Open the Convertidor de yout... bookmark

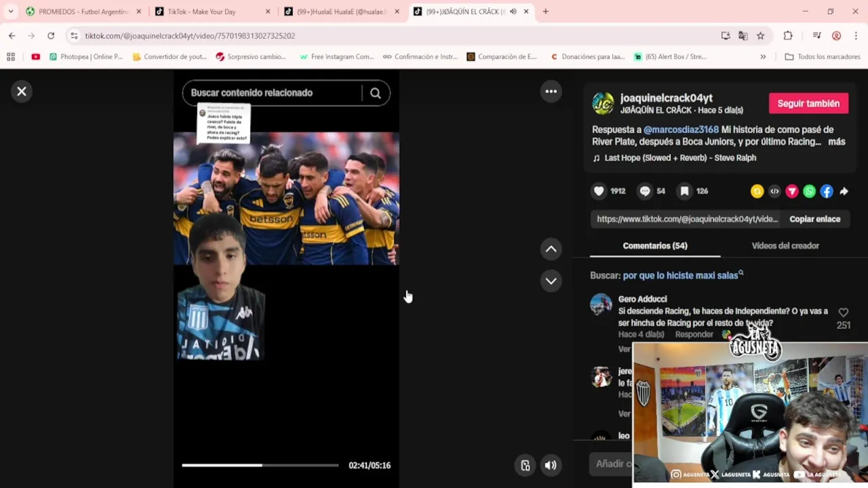click(x=170, y=57)
